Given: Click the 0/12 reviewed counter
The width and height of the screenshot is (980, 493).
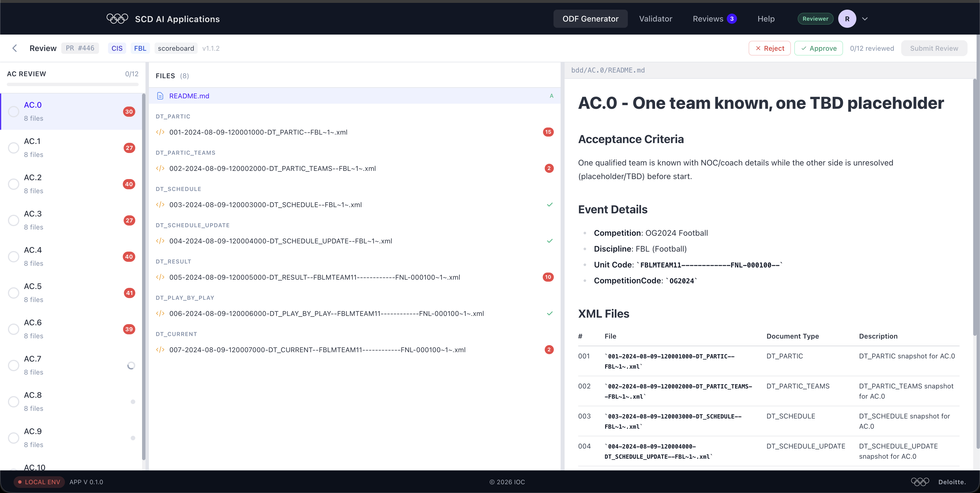Looking at the screenshot, I should [x=872, y=48].
